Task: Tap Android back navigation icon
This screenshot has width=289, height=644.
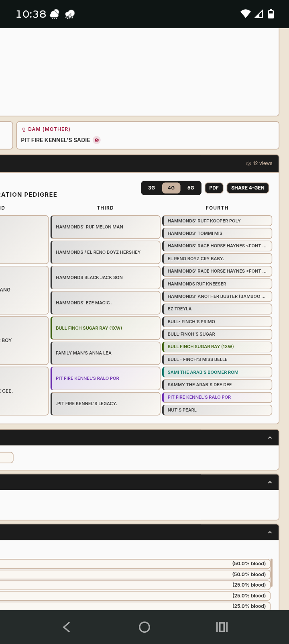Action: 67,627
